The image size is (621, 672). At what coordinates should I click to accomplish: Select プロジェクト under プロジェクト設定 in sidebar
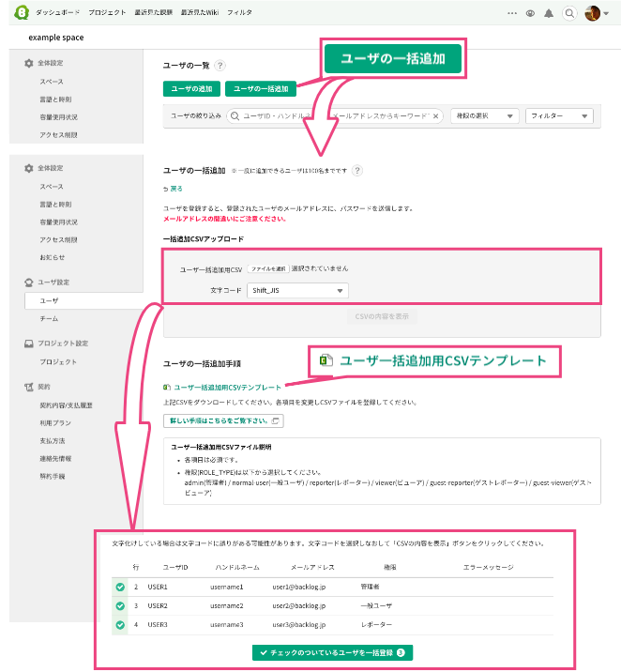[x=58, y=362]
